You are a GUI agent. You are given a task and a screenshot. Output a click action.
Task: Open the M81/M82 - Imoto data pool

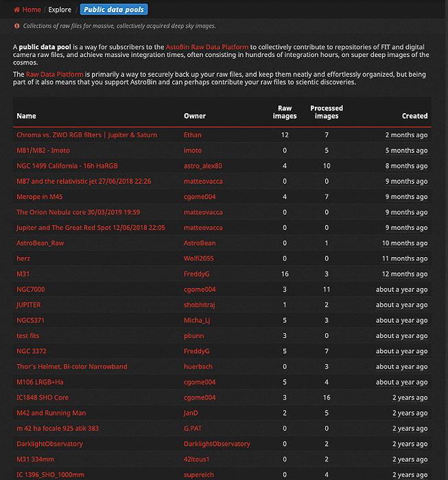(x=43, y=150)
